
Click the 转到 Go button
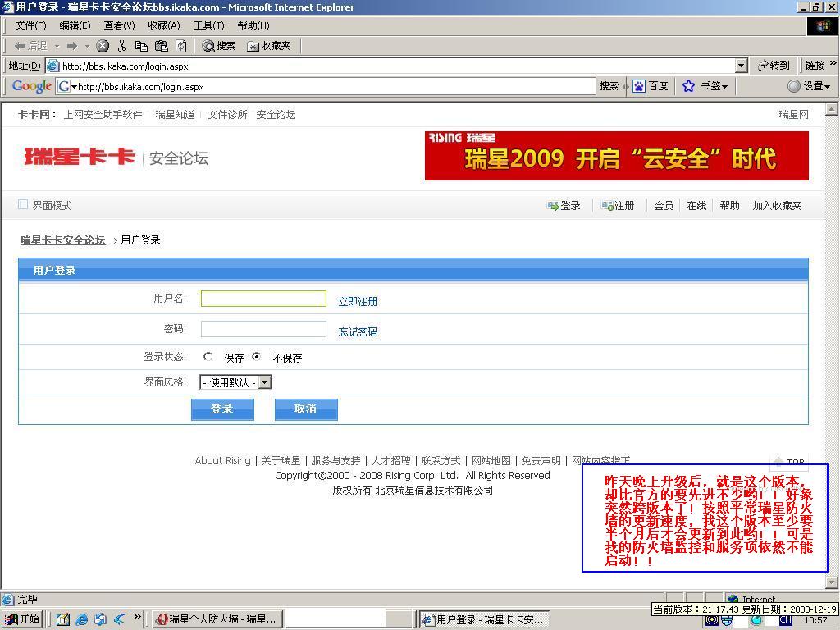pyautogui.click(x=774, y=66)
